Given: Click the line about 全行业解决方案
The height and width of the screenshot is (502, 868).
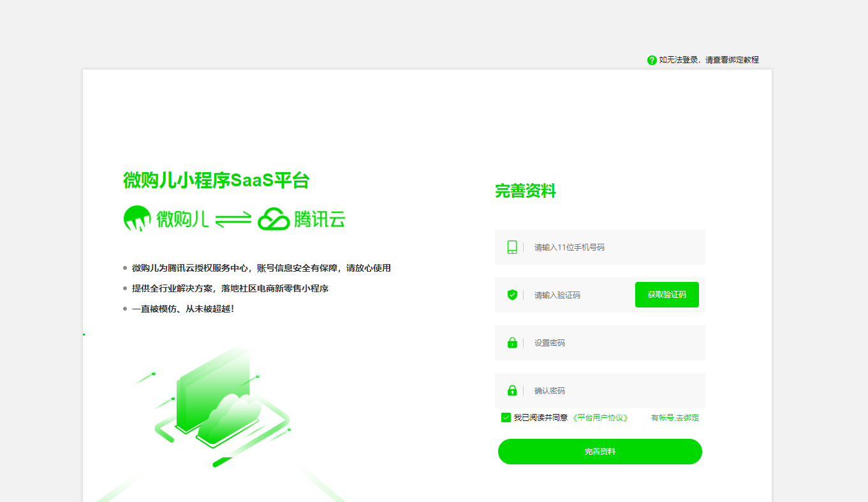Looking at the screenshot, I should click(230, 288).
